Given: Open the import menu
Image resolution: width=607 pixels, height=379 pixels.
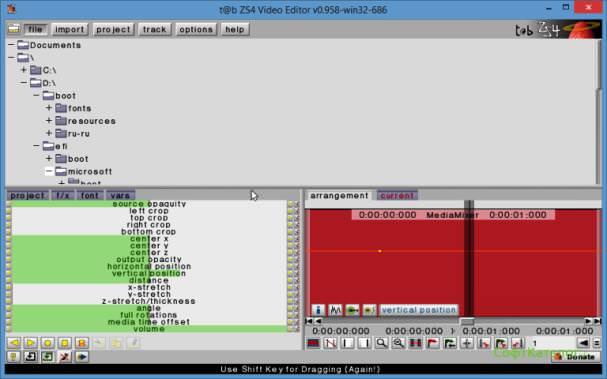Looking at the screenshot, I should (x=69, y=29).
